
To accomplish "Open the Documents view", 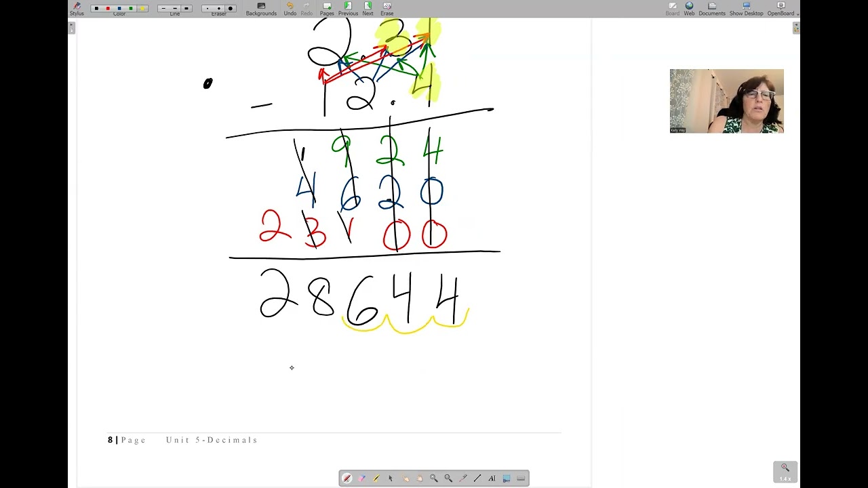I will pos(712,8).
